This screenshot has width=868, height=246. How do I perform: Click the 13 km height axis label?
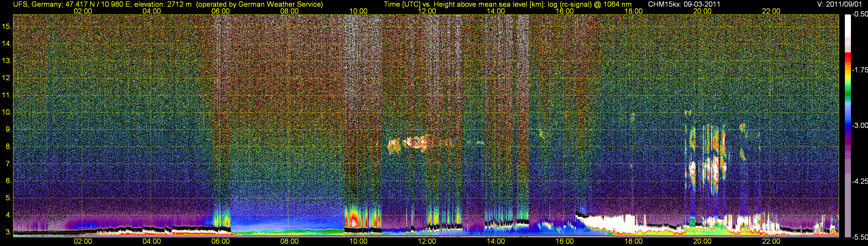point(6,61)
